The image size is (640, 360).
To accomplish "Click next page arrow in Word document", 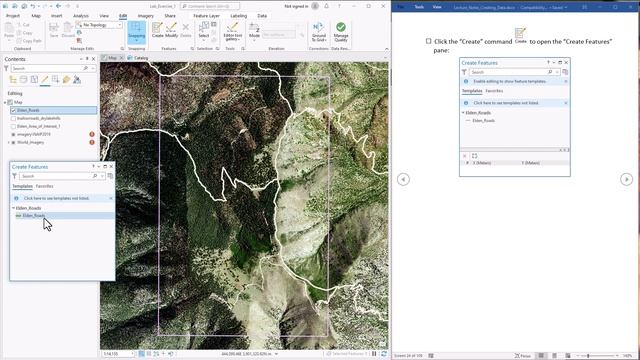I will click(x=627, y=179).
